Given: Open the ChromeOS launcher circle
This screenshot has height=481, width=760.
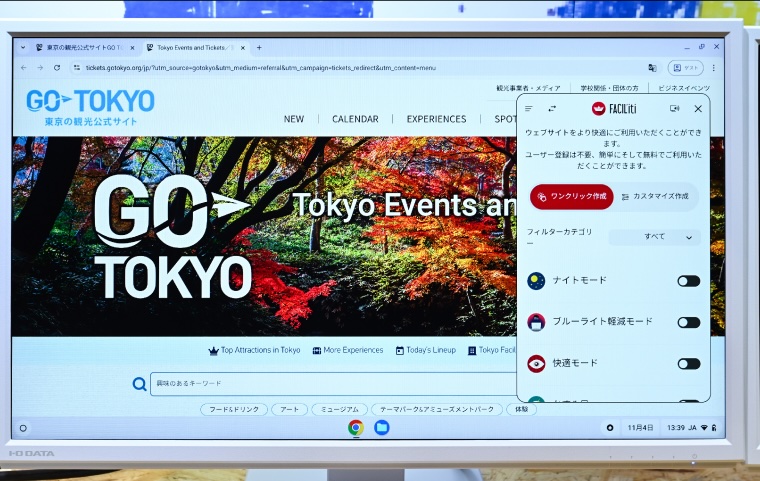Looking at the screenshot, I should [x=23, y=428].
